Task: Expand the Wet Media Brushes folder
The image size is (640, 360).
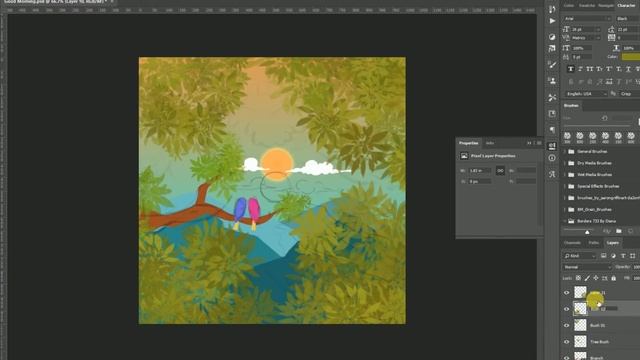Action: [565, 175]
